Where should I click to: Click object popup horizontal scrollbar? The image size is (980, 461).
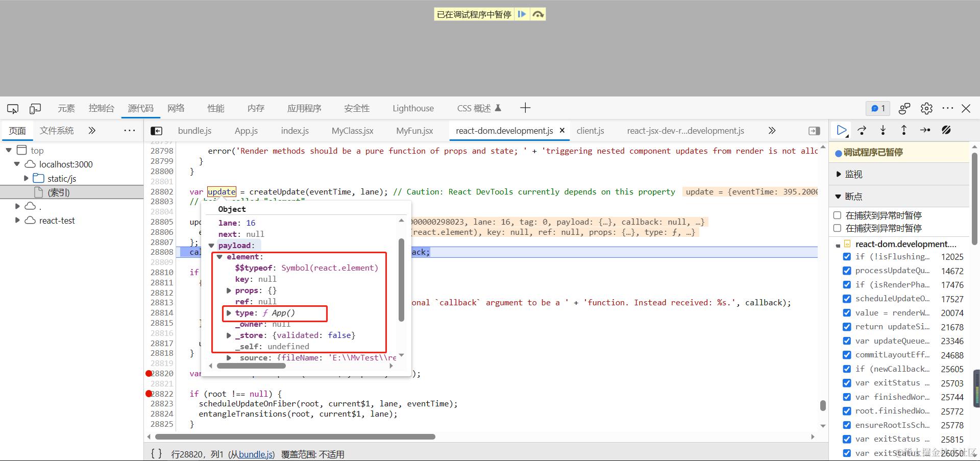click(251, 366)
